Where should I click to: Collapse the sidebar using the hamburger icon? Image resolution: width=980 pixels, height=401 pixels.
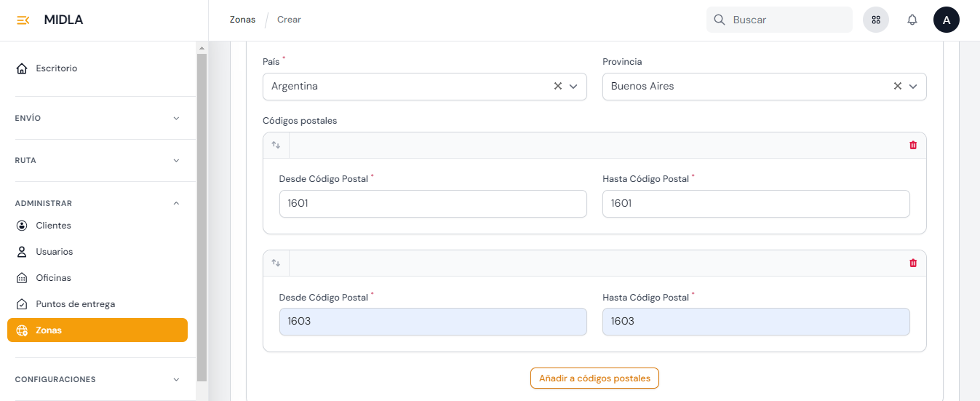[23, 20]
